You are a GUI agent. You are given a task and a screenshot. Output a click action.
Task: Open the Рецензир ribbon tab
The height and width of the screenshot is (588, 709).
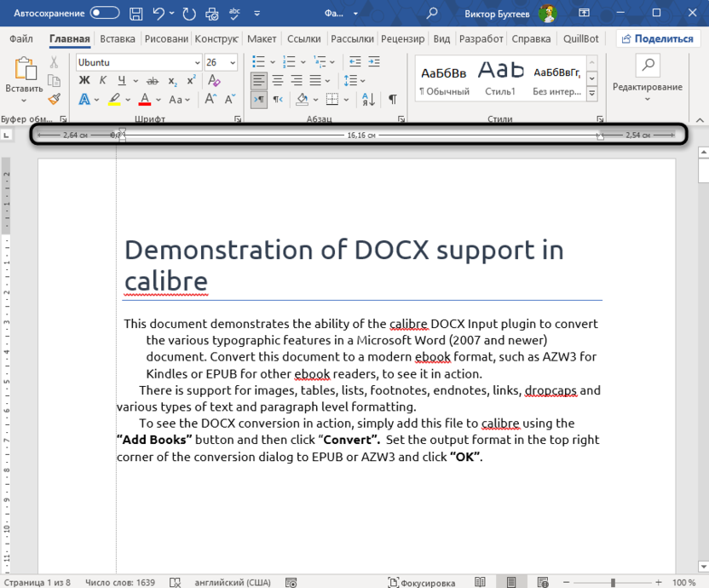(402, 38)
